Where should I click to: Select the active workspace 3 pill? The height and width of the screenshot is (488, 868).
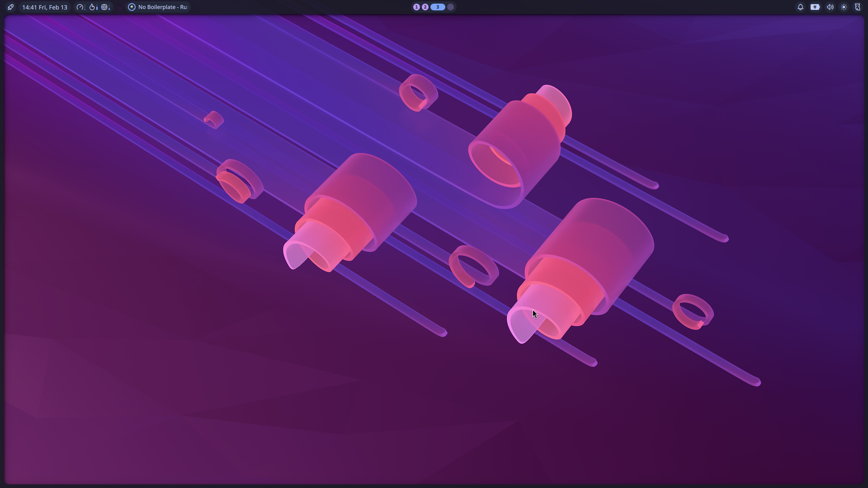coord(438,7)
